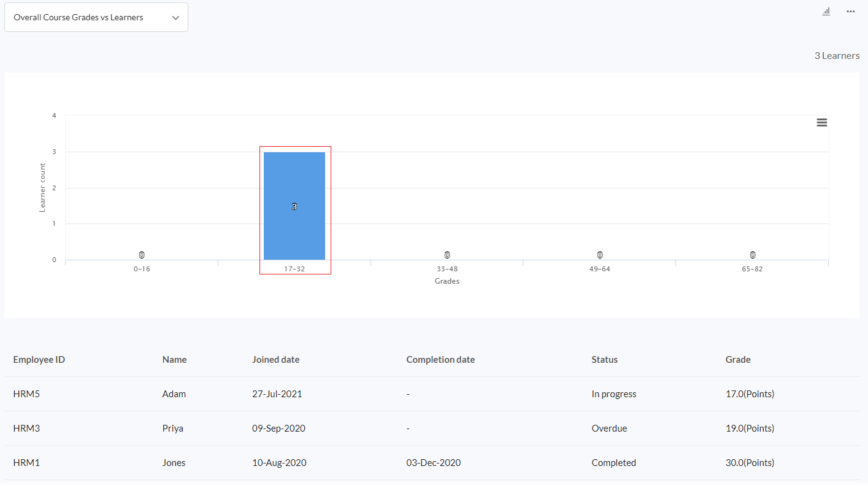The width and height of the screenshot is (868, 485).
Task: Click the In progress status
Action: click(x=614, y=394)
